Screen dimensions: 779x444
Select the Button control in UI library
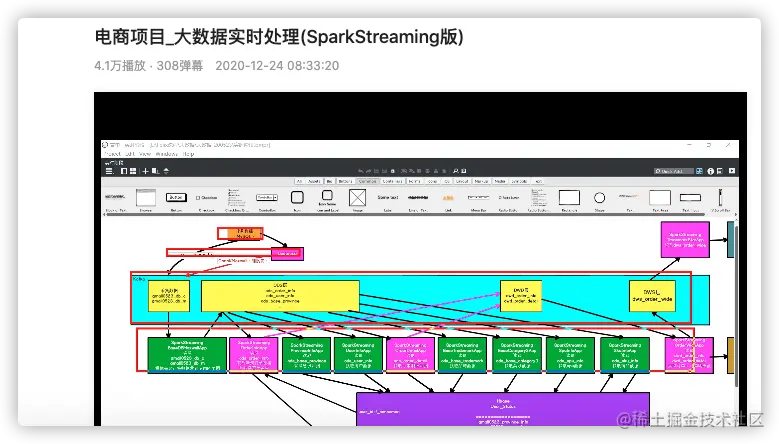[x=176, y=199]
